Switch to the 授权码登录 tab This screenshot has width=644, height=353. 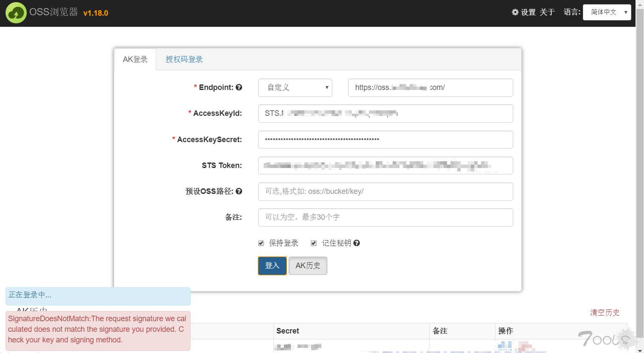(x=184, y=59)
